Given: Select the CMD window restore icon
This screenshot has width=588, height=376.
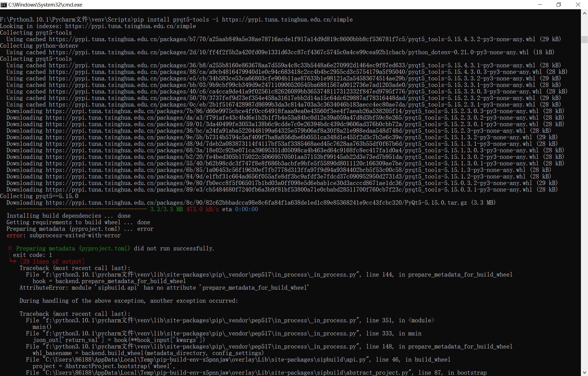Looking at the screenshot, I should tap(558, 4).
